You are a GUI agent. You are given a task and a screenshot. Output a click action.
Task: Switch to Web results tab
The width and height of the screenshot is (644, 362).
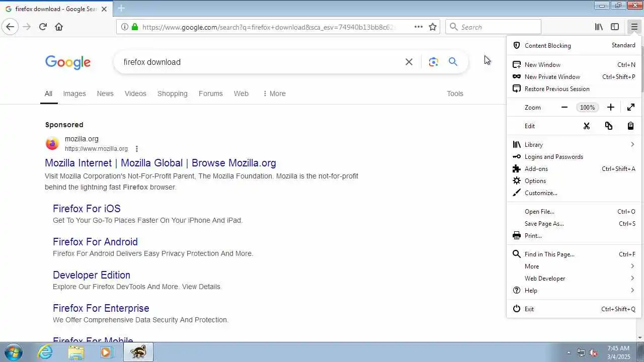[x=241, y=94]
